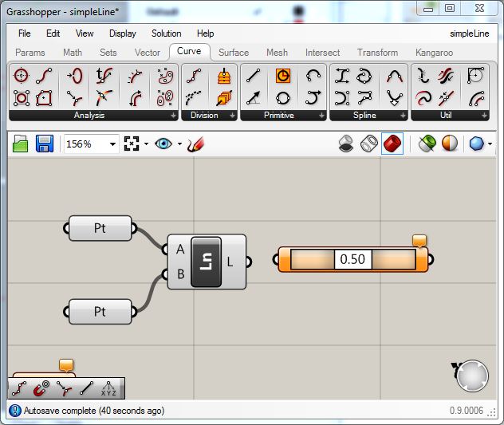Toggle red shaded preview mode
The width and height of the screenshot is (504, 425).
pos(392,144)
